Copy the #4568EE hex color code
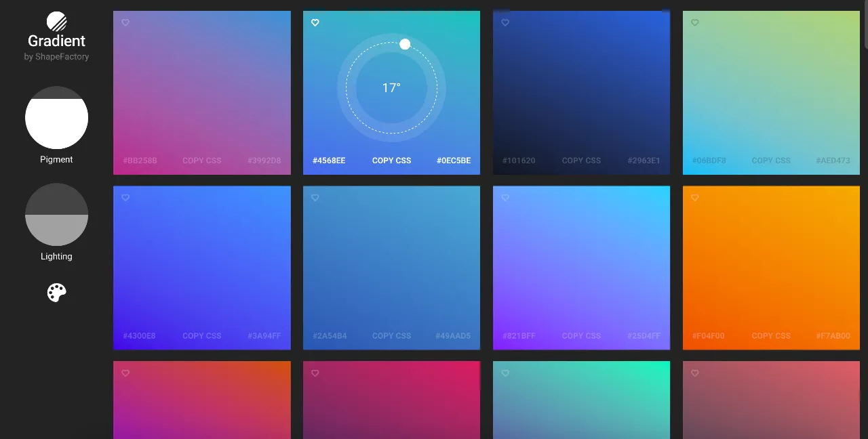This screenshot has width=868, height=439. tap(329, 161)
